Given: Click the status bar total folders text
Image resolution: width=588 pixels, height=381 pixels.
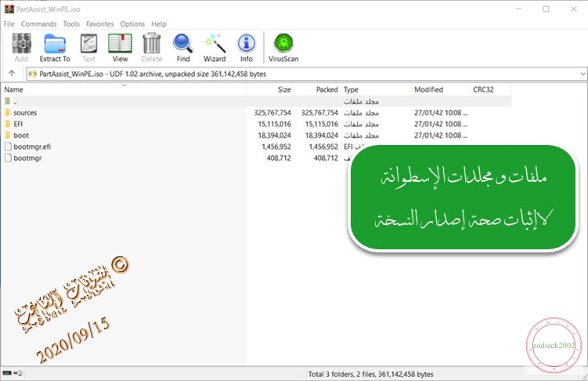Looking at the screenshot, I should pos(370,374).
